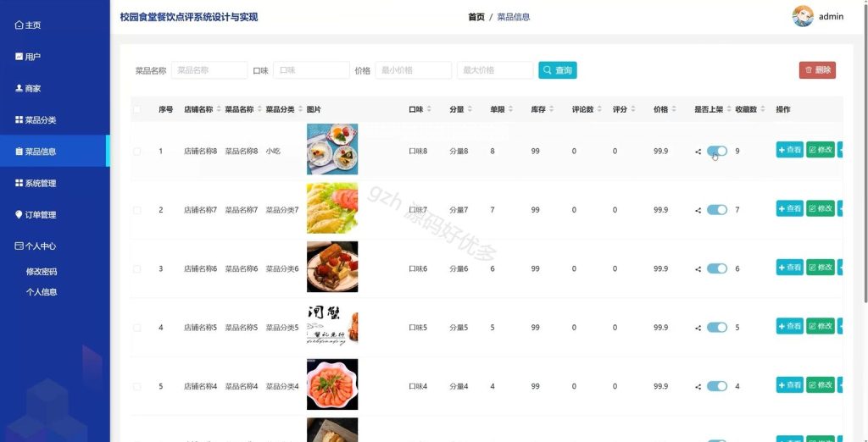This screenshot has height=442, width=868.
Task: Open 菜品分类 menu item
Action: coord(36,120)
